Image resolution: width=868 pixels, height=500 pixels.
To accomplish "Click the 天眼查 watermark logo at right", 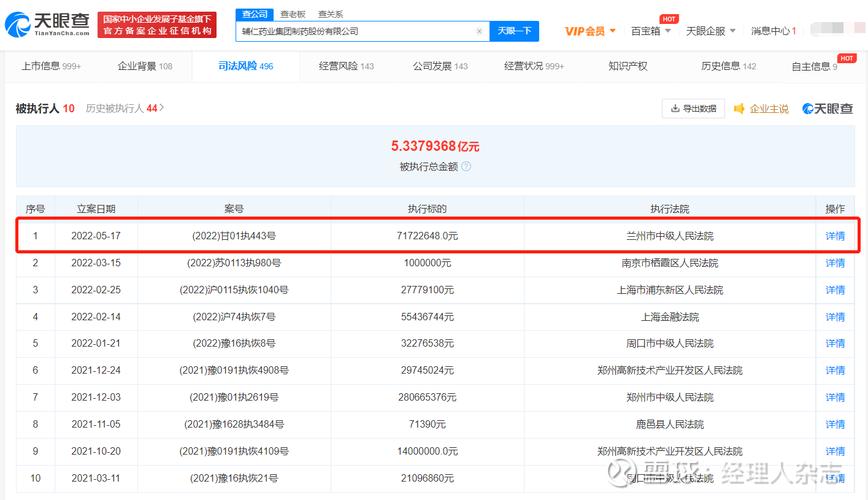I will pos(827,108).
